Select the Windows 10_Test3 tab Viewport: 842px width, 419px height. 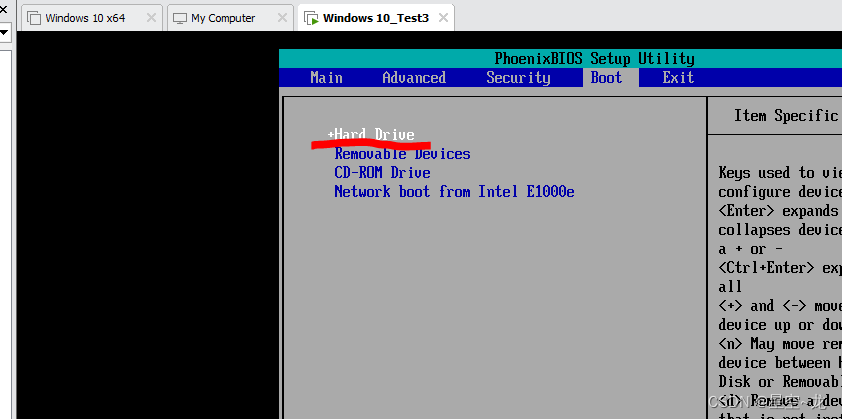(x=375, y=18)
